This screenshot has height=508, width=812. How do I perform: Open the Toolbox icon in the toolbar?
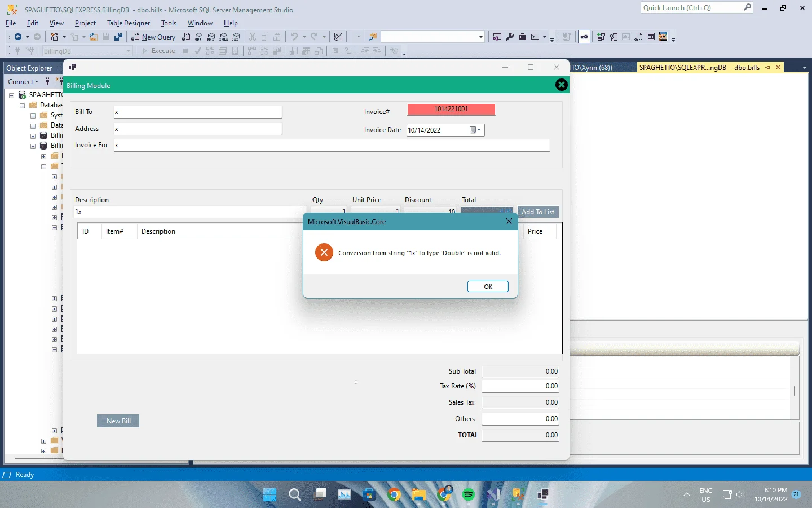(x=522, y=37)
